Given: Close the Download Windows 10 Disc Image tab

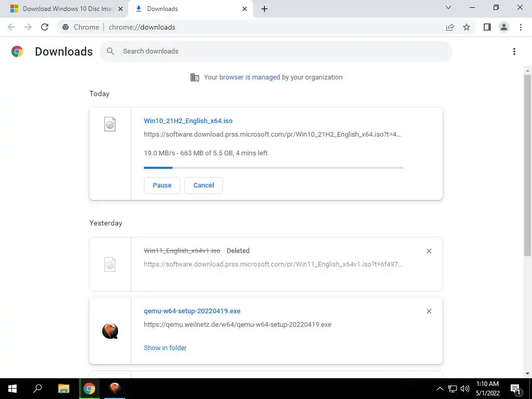Looking at the screenshot, I should click(121, 9).
